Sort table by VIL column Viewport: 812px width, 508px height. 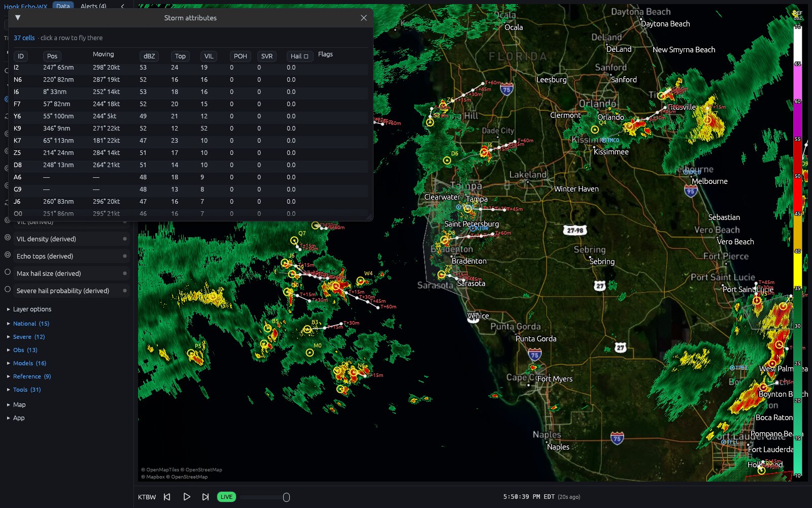209,56
